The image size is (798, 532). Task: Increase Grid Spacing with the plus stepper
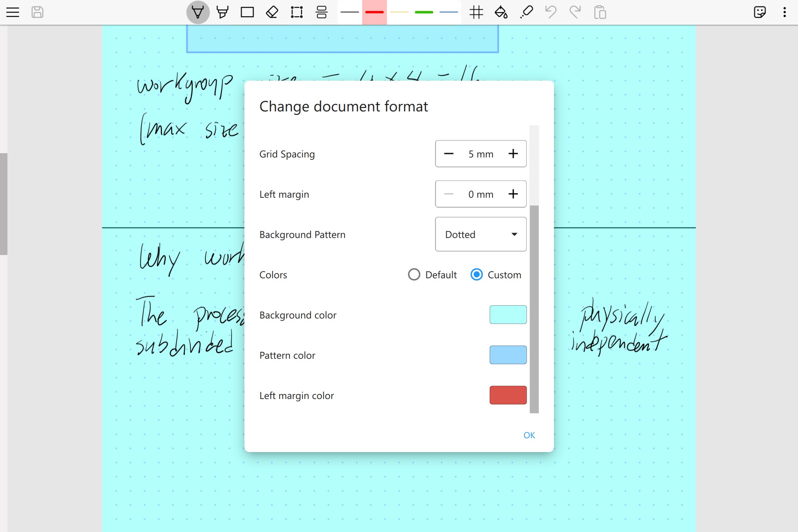(513, 154)
